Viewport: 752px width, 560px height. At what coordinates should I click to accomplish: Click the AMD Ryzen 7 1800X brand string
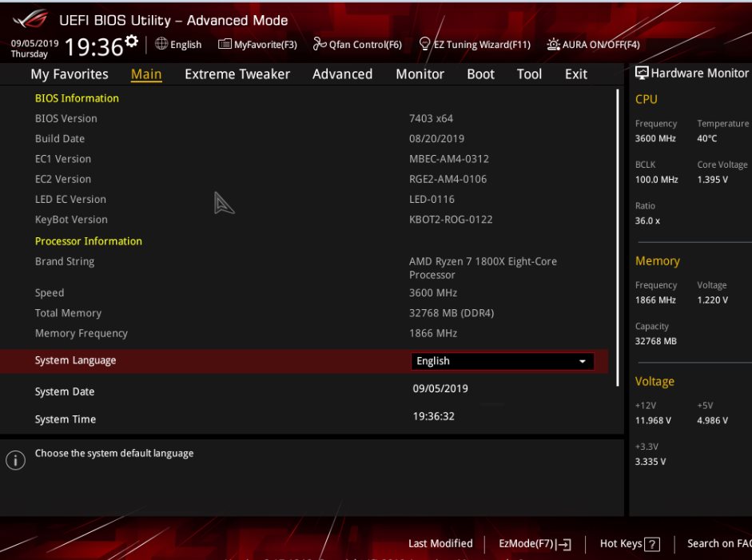(483, 268)
